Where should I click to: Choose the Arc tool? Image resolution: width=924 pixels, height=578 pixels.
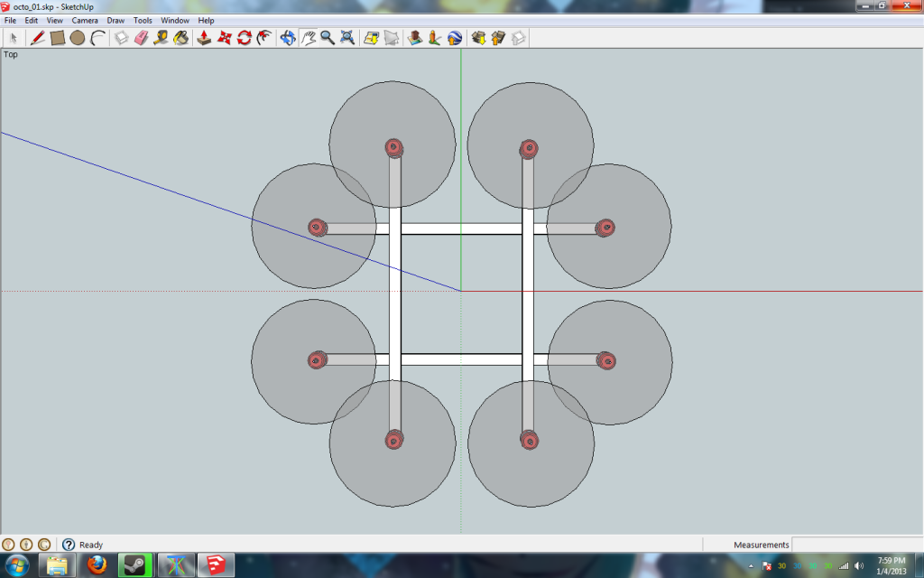(95, 37)
